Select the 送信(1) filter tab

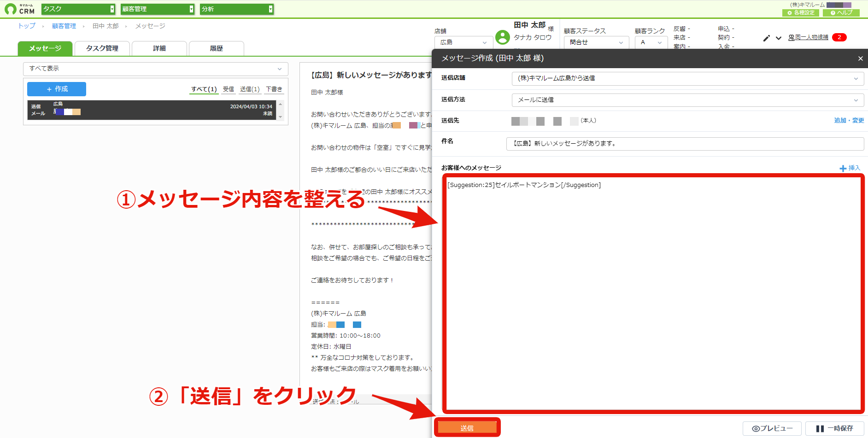click(x=250, y=89)
